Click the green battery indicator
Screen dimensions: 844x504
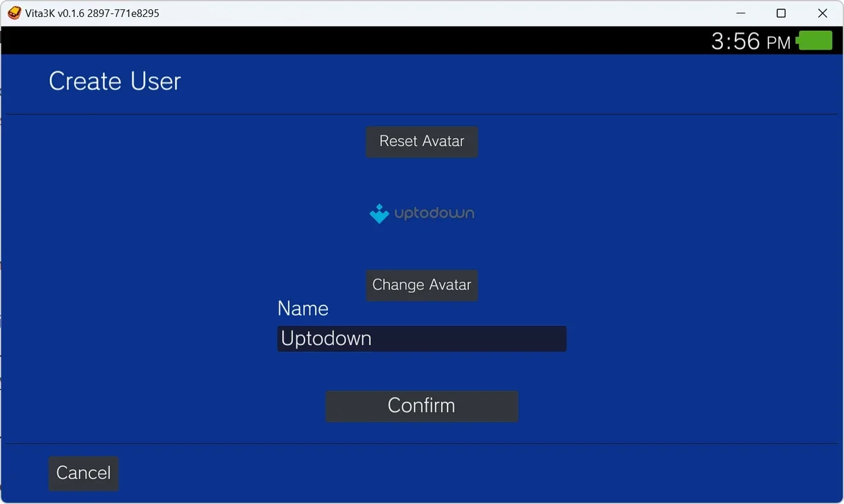pyautogui.click(x=814, y=41)
